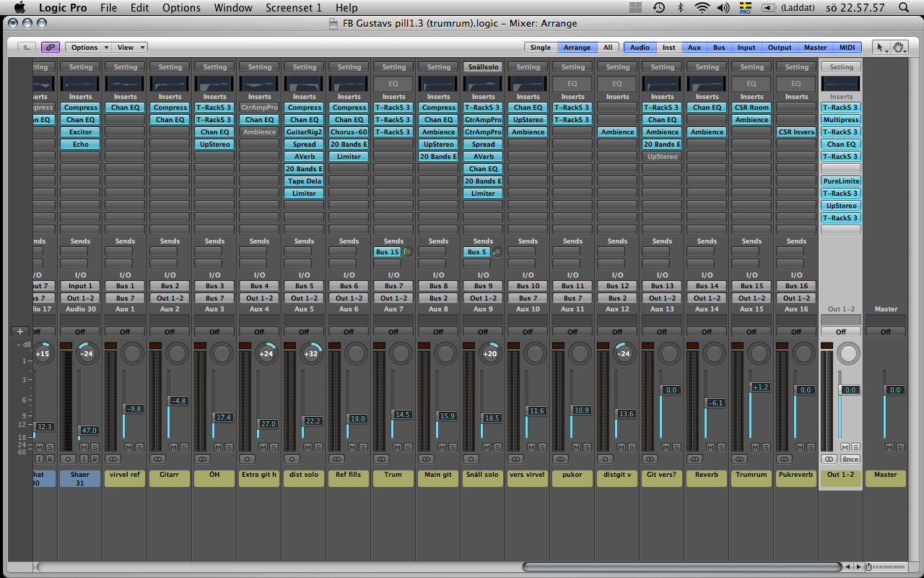The width and height of the screenshot is (924, 578).
Task: Add channel strip with the plus button
Action: (19, 332)
